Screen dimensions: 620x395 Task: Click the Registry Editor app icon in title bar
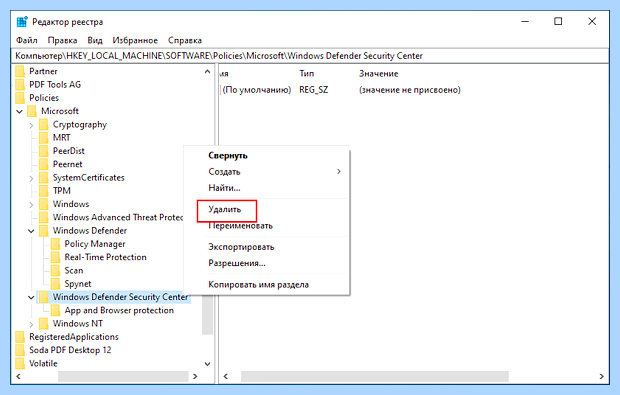(22, 22)
